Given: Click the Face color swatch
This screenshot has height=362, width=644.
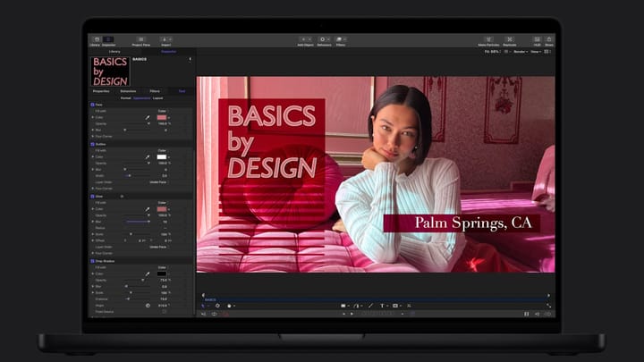Looking at the screenshot, I should (162, 117).
